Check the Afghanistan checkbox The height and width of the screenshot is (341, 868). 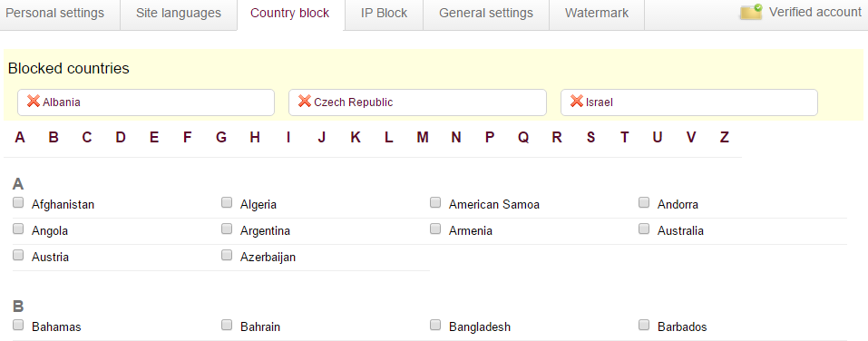tap(18, 202)
